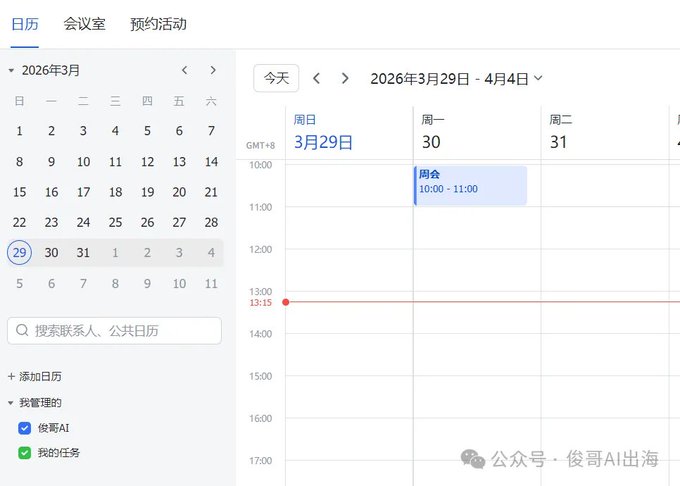
Task: Toggle the 我的任务 calendar checkbox
Action: 25,453
